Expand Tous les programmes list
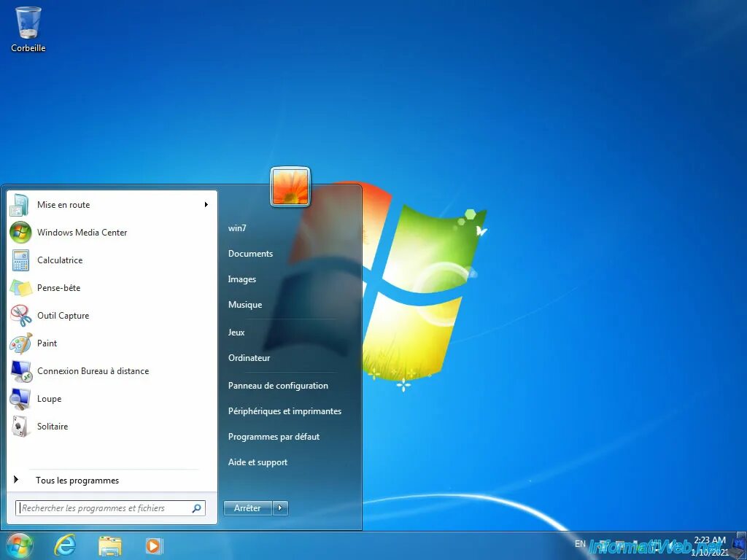This screenshot has height=560, width=747. [77, 481]
